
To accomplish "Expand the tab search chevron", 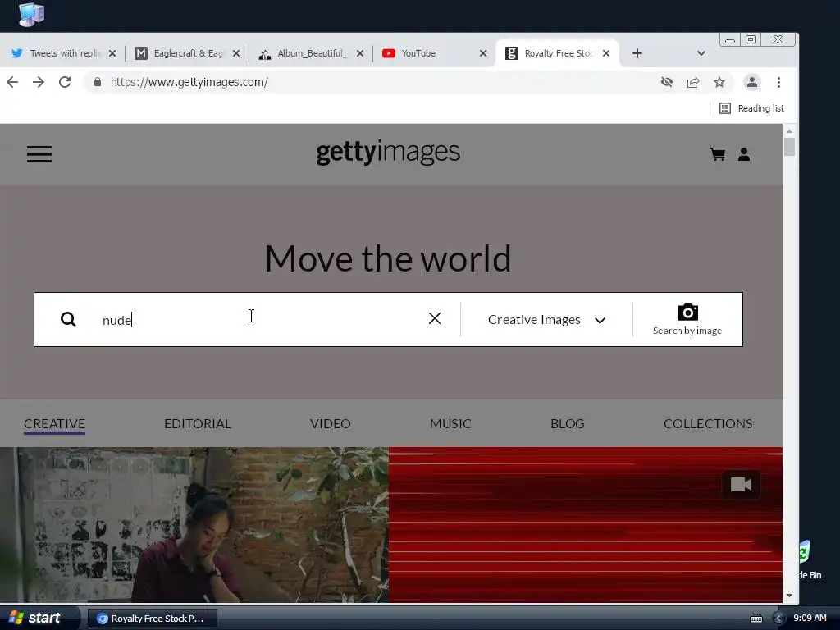I will click(701, 53).
